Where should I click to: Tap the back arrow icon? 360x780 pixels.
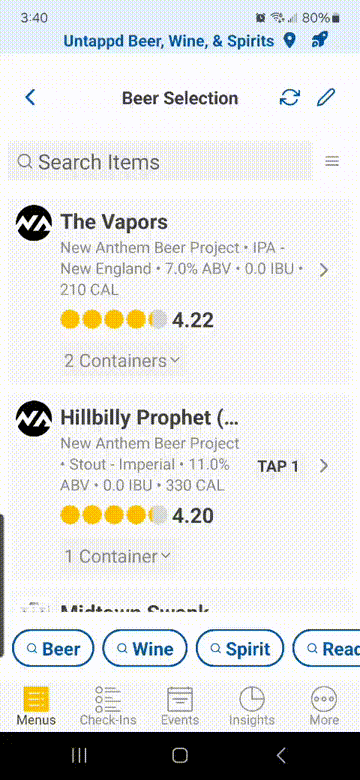[x=30, y=98]
